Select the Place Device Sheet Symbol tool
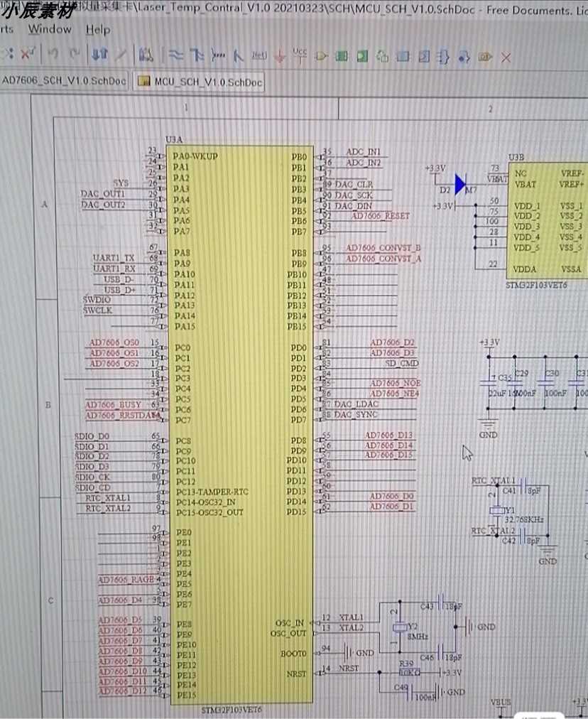The image size is (588, 719). point(383,56)
